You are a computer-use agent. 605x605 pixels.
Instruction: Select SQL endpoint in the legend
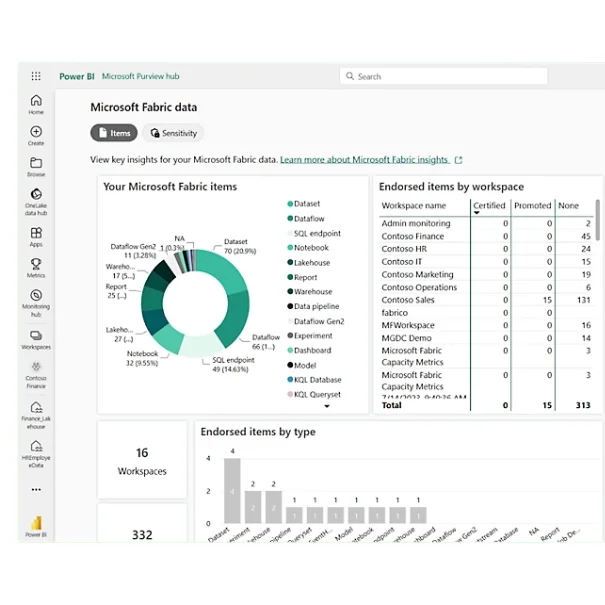(x=314, y=233)
